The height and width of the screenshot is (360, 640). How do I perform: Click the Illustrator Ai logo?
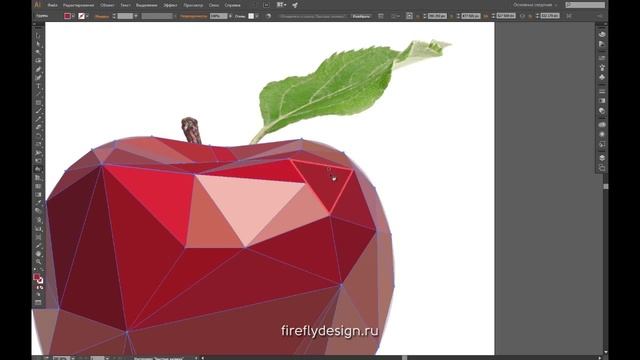click(x=38, y=5)
